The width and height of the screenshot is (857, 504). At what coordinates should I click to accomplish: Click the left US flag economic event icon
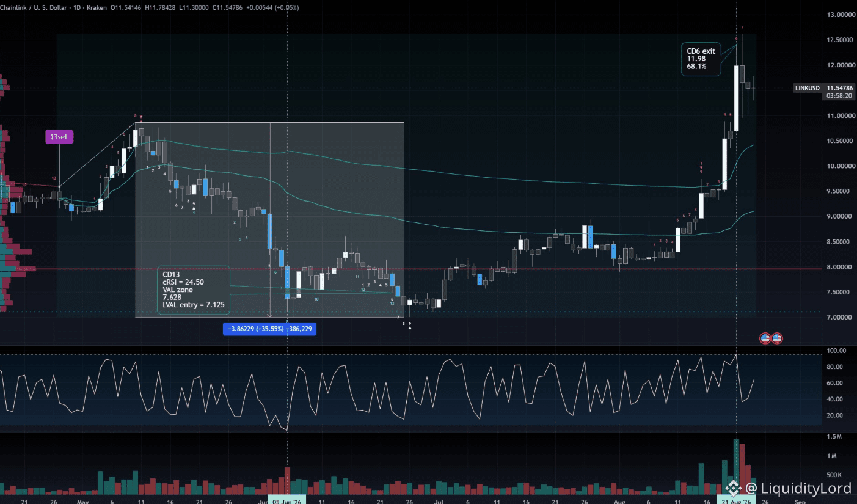764,337
